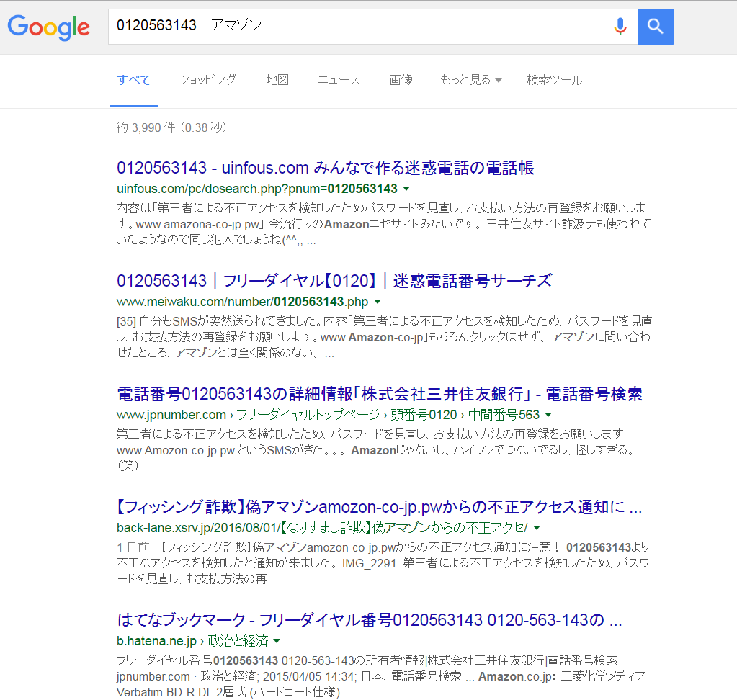The width and height of the screenshot is (737, 700).
Task: Expand the もっと見る dropdown
Action: (471, 80)
